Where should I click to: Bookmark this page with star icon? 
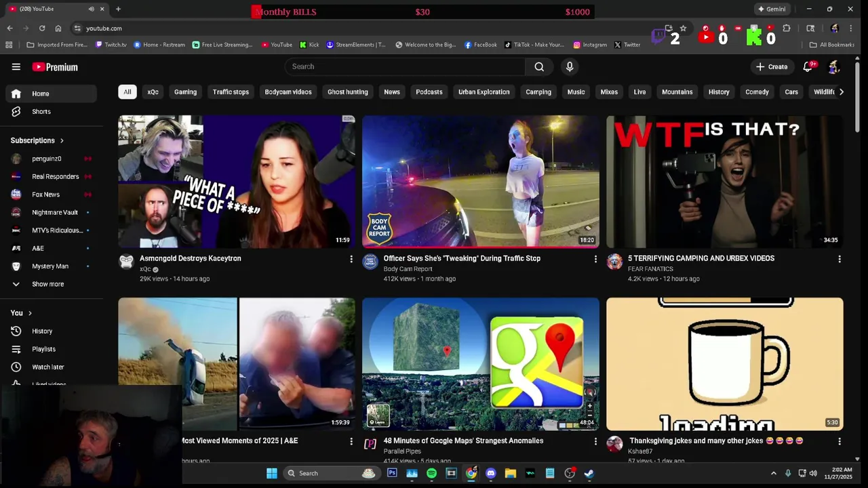[683, 28]
